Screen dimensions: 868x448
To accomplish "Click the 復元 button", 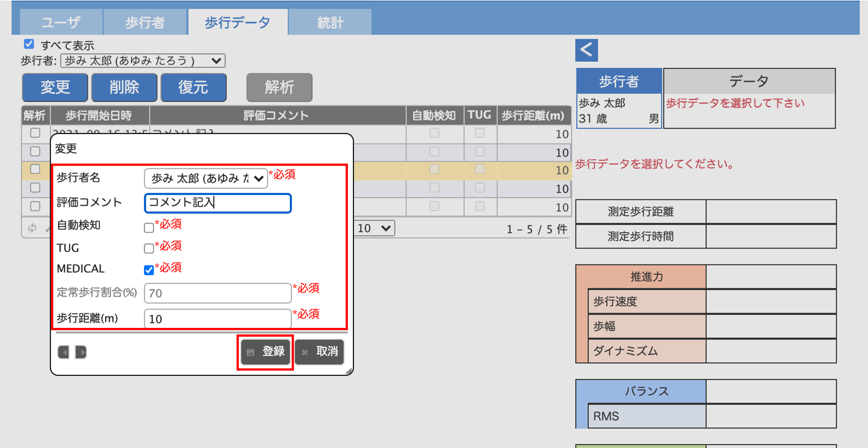I will coord(193,87).
